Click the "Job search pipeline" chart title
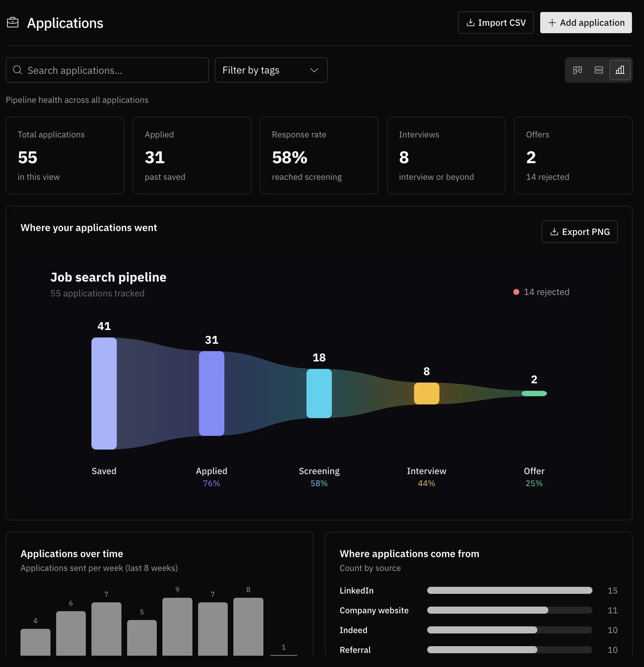The width and height of the screenshot is (644, 667). [x=108, y=277]
